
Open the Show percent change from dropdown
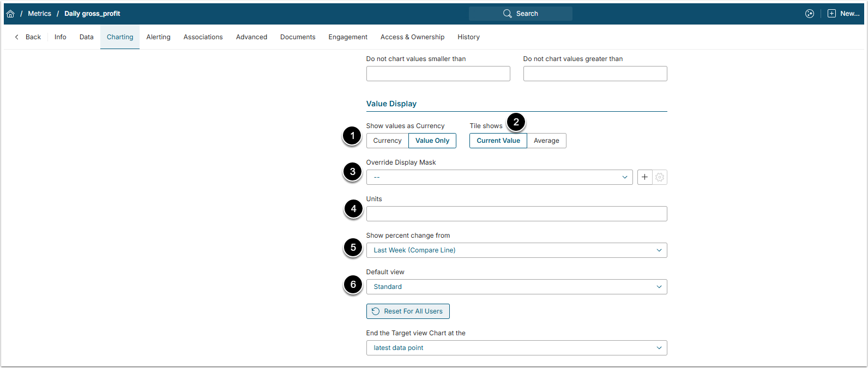click(x=516, y=250)
